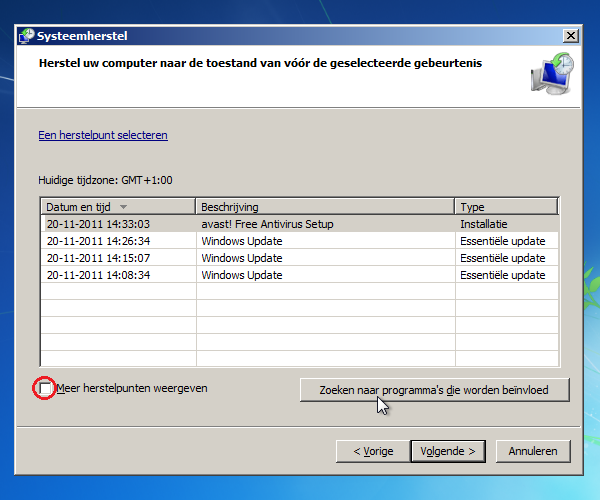This screenshot has height=500, width=600.
Task: Click the Huidige tijdzone: GMT+1:00 text
Action: coord(105,180)
